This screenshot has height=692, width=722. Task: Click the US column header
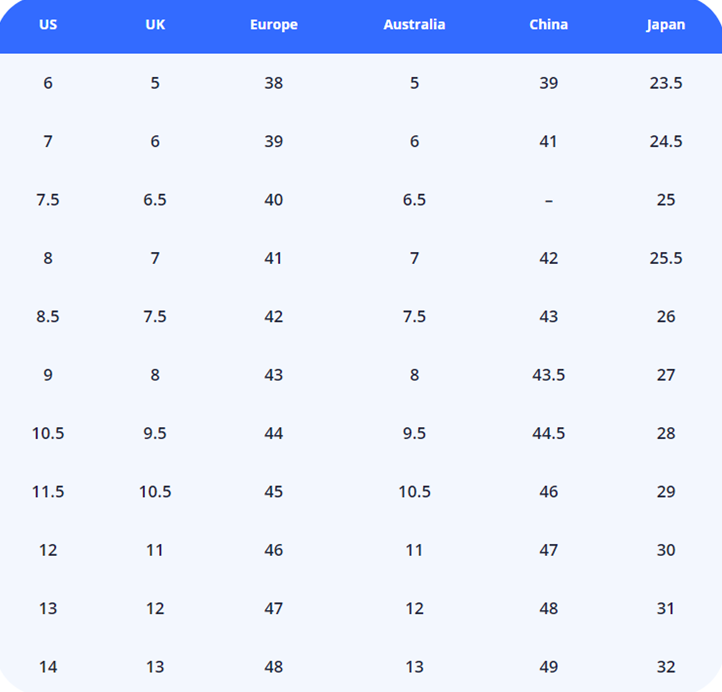[x=48, y=25]
